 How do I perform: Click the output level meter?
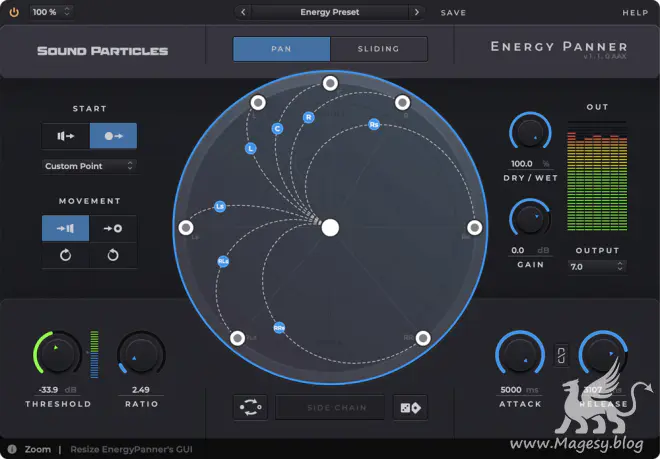[x=597, y=176]
